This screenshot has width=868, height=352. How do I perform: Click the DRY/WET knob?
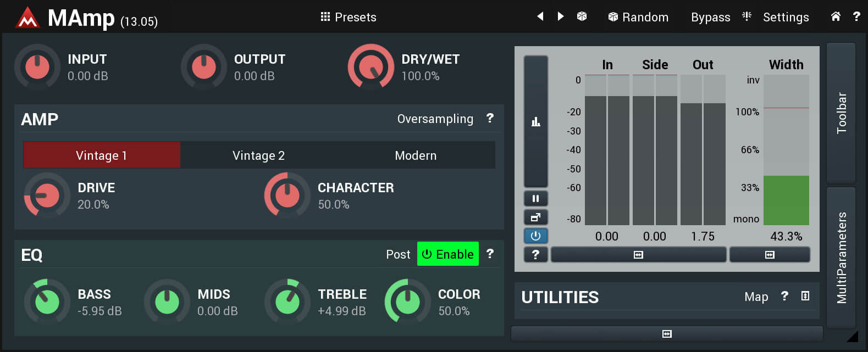(371, 67)
